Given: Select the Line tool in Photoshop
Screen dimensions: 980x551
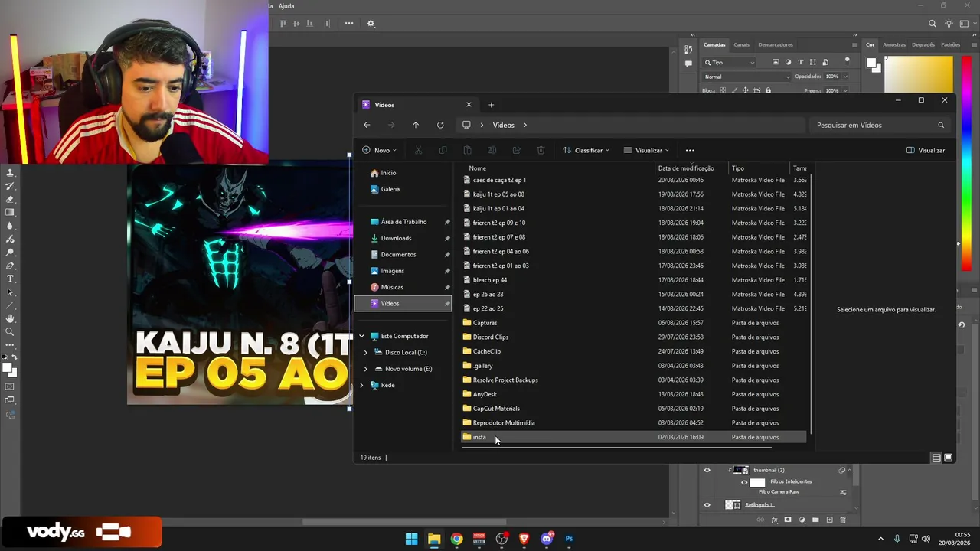Looking at the screenshot, I should pyautogui.click(x=10, y=305).
